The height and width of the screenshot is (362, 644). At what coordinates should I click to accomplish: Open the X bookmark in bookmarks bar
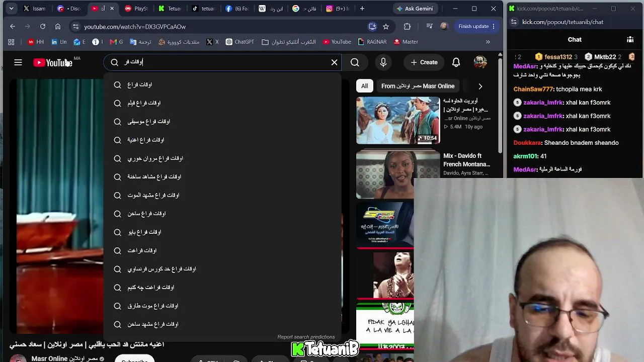212,42
